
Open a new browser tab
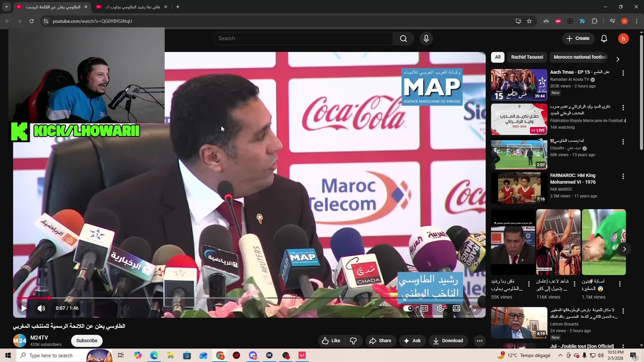[x=178, y=7]
